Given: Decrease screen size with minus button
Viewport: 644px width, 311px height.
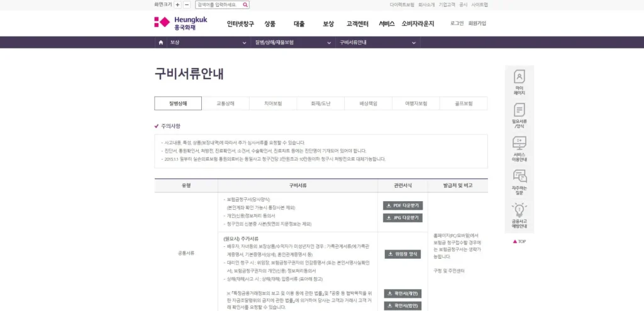Looking at the screenshot, I should click(x=187, y=5).
